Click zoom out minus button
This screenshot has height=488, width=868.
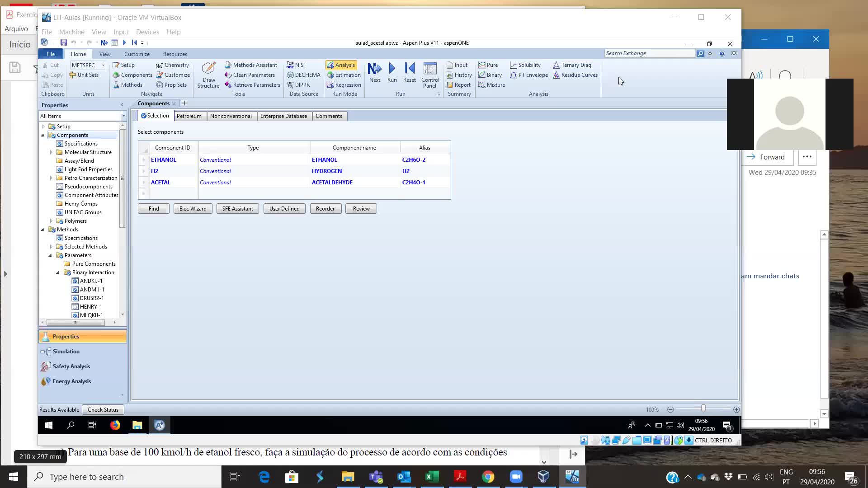[x=670, y=409]
